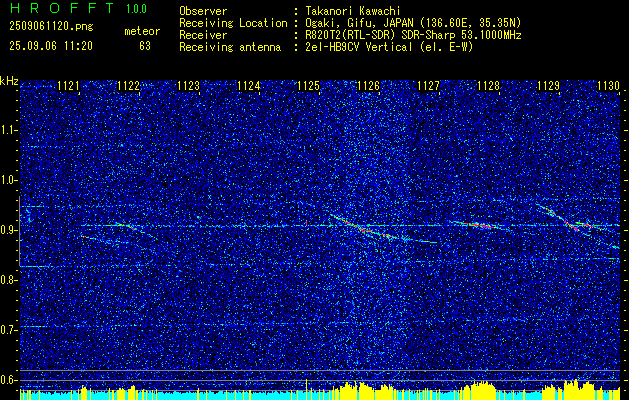Click time marker 1127
Screen dimensions: 629x400
pos(428,86)
